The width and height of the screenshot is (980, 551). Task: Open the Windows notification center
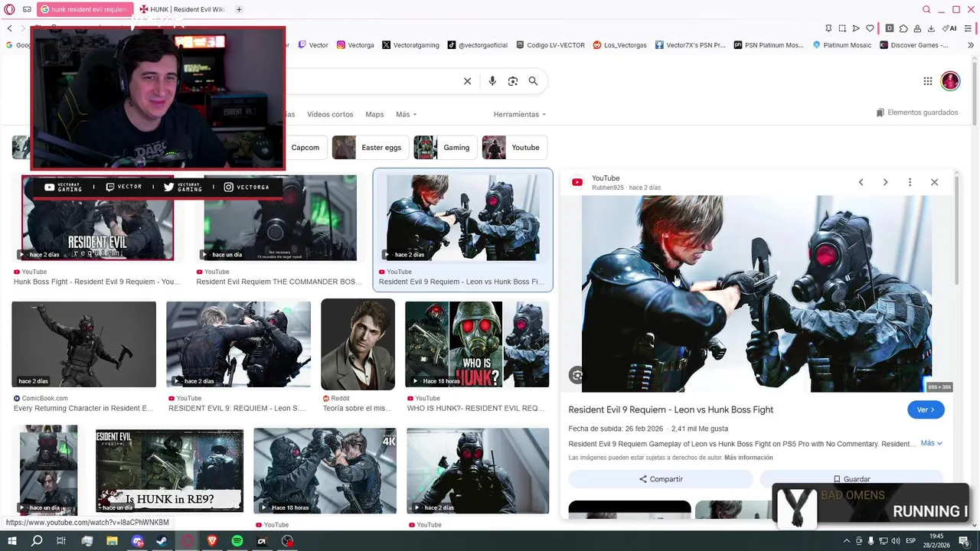pos(964,541)
